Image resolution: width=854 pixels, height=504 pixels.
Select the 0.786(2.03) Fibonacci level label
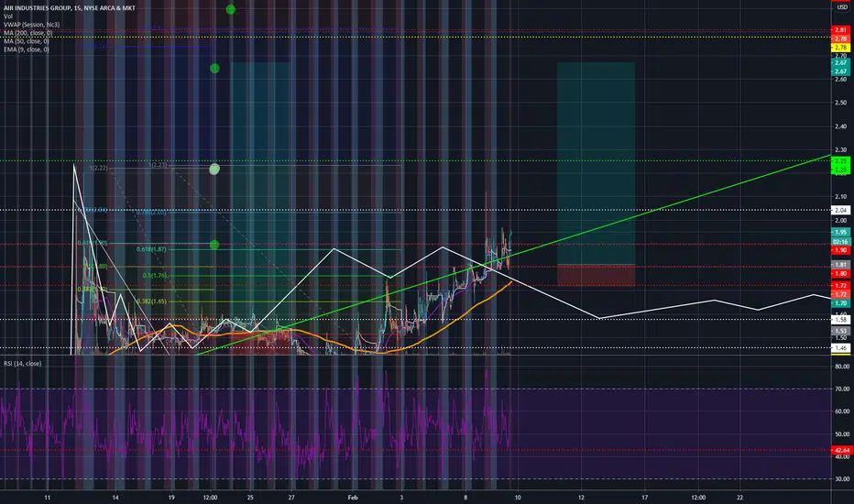pos(151,213)
